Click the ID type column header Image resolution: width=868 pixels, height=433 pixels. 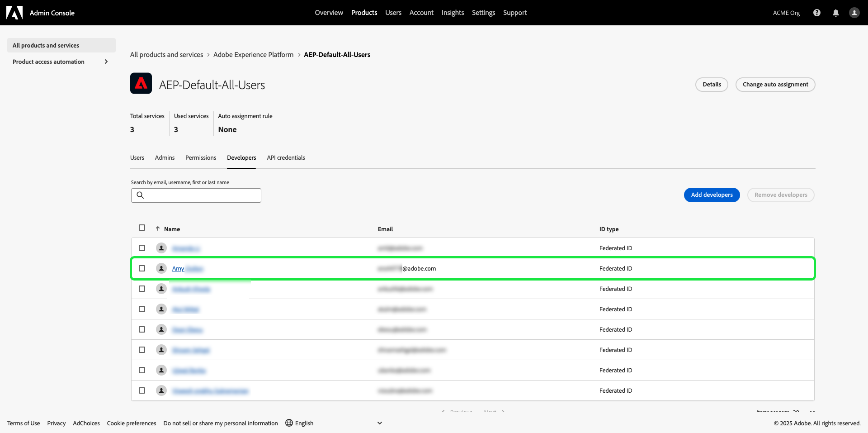pyautogui.click(x=609, y=229)
